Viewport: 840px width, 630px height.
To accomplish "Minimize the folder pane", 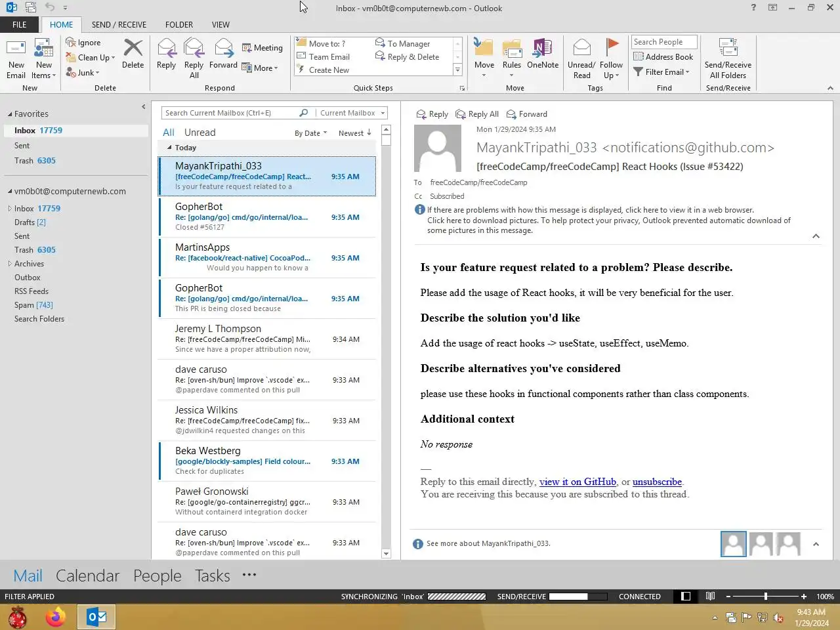I will pos(143,106).
